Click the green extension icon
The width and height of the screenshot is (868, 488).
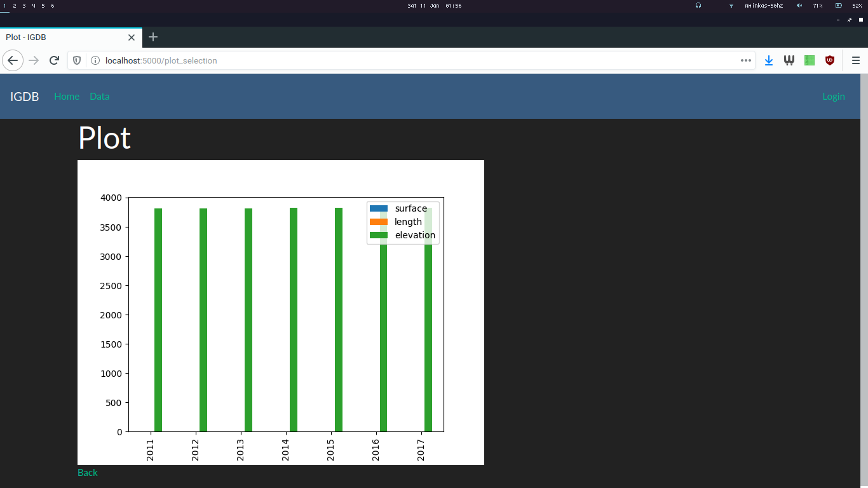point(810,60)
